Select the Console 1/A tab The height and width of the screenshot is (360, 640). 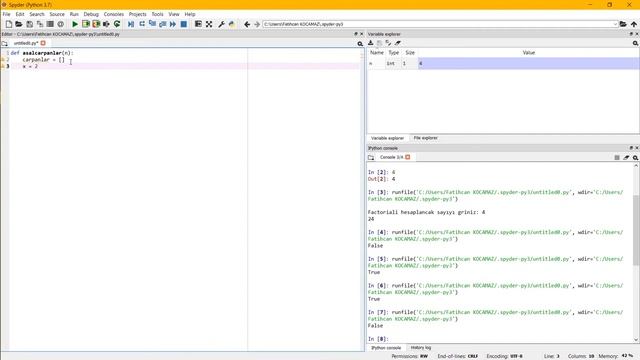click(391, 158)
